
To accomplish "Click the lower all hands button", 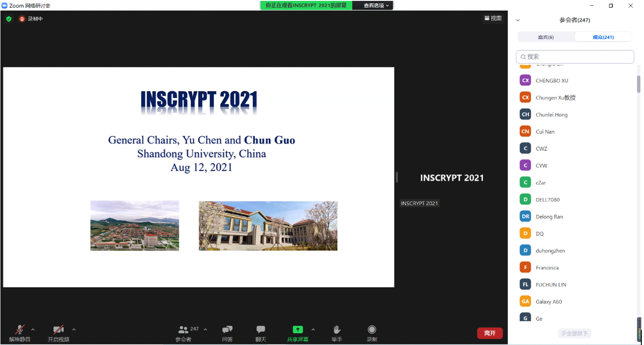I will click(574, 334).
